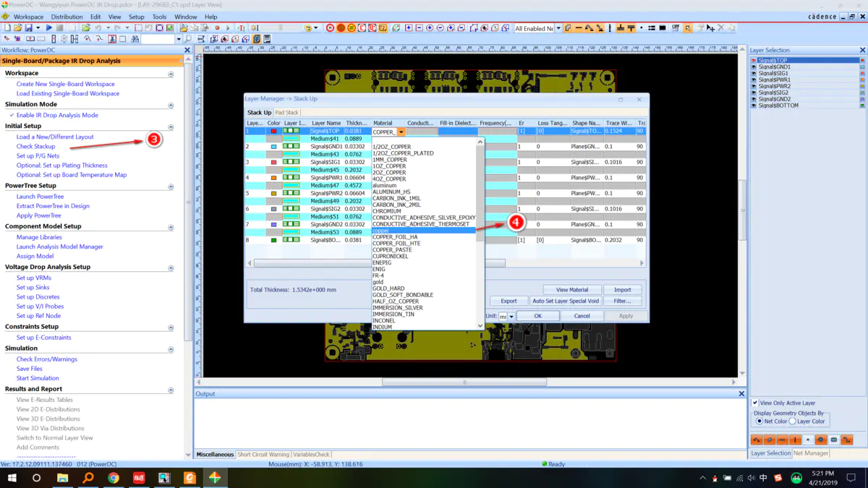This screenshot has width=868, height=488.
Task: Click first orange icon in Layer Selection bottom toolbar
Action: click(x=757, y=440)
